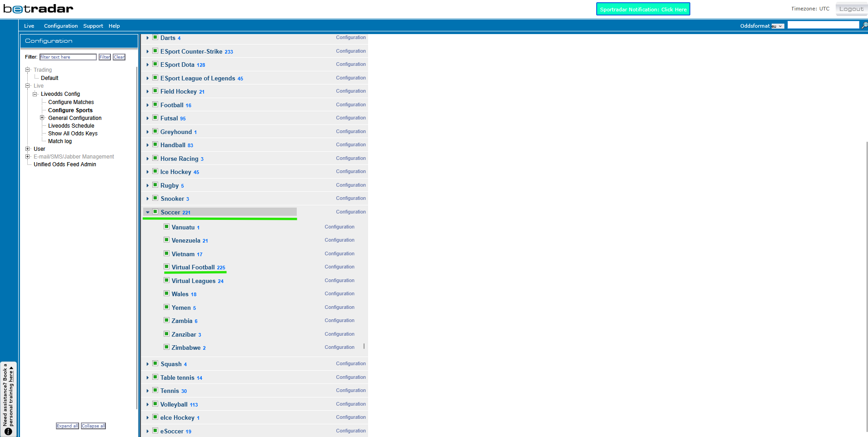Click the betradar logo
The height and width of the screenshot is (437, 868).
coord(38,9)
